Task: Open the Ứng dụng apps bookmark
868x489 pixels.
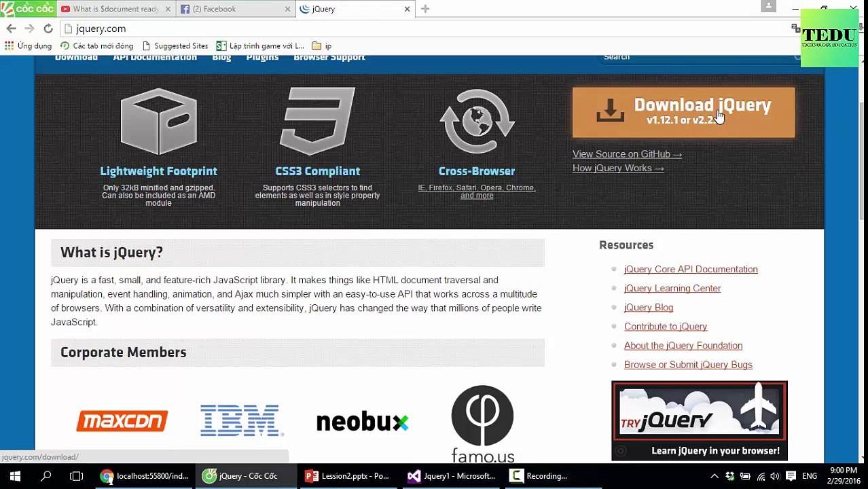Action: [28, 46]
